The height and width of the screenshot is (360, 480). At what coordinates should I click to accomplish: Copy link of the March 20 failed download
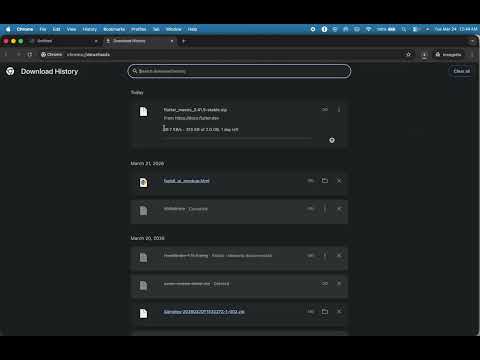pos(311,256)
